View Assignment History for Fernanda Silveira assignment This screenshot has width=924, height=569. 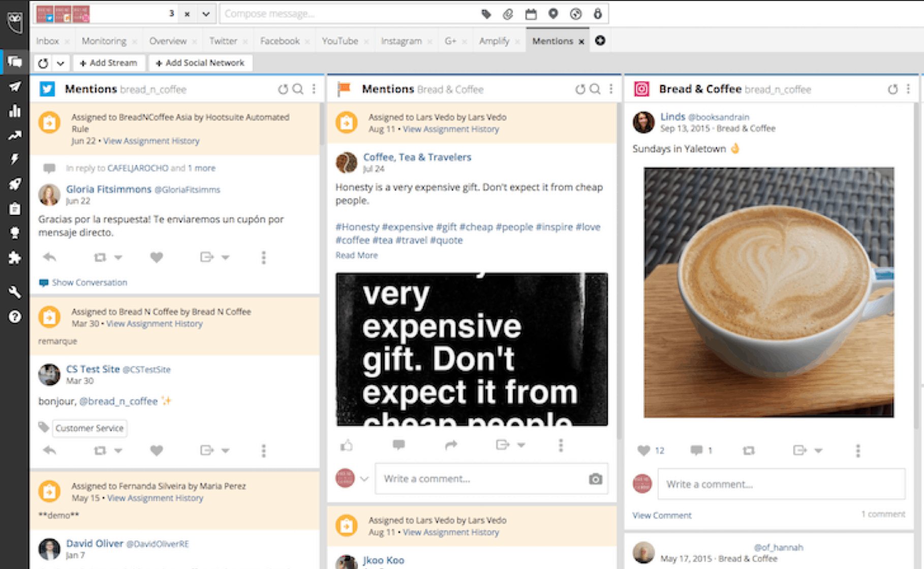click(x=155, y=498)
